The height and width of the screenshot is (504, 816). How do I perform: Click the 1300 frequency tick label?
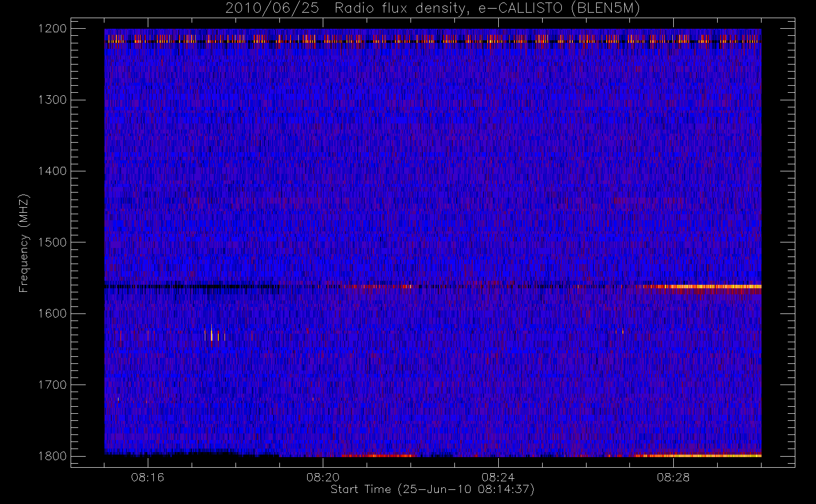click(52, 100)
